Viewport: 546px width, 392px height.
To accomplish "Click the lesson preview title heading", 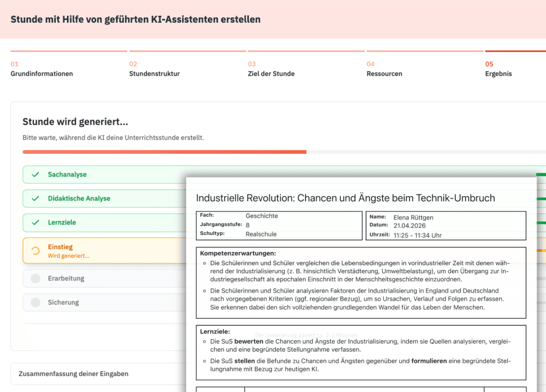I will (345, 198).
